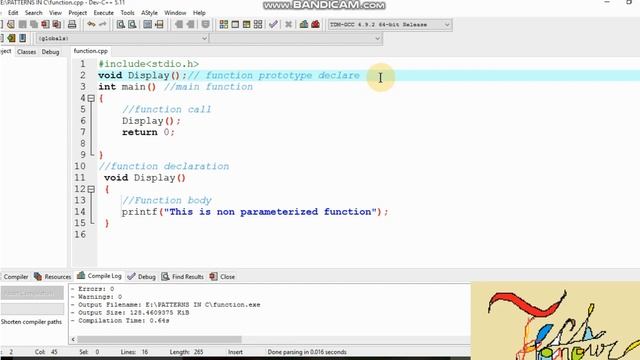Collapse the Display function fold at line 12
640x360 pixels.
pos(91,189)
